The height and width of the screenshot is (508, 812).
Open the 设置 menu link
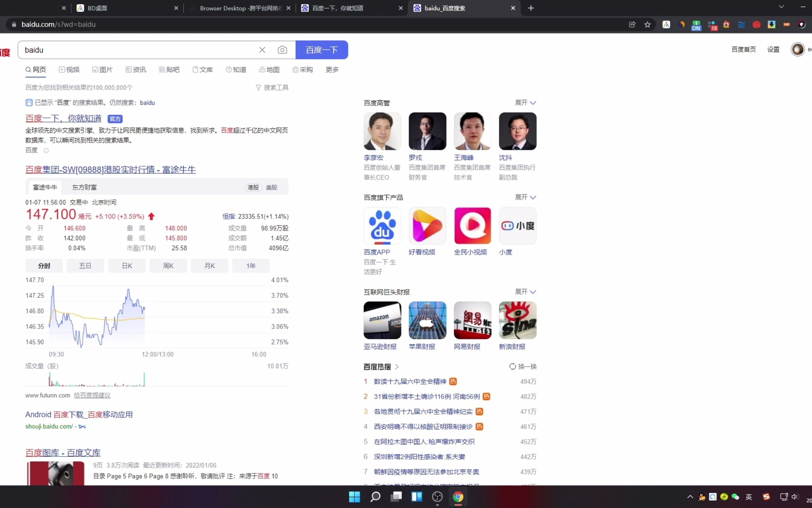click(x=773, y=49)
